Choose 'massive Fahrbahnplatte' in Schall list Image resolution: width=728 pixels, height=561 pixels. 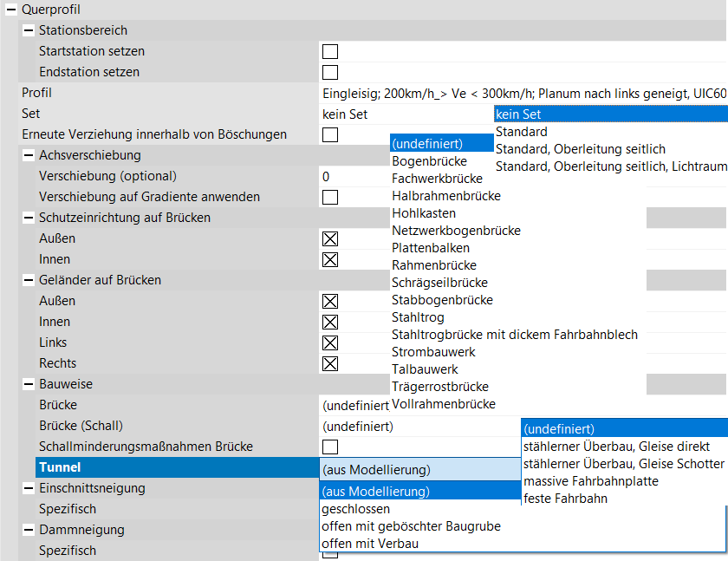(590, 481)
